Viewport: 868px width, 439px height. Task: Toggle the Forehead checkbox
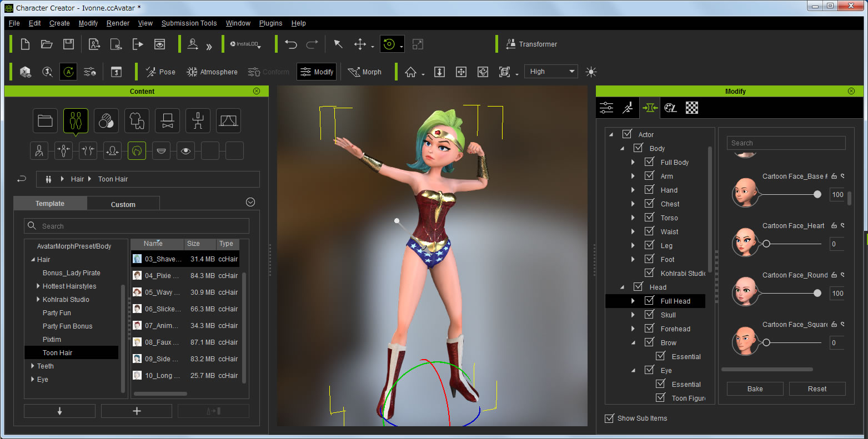coord(649,328)
